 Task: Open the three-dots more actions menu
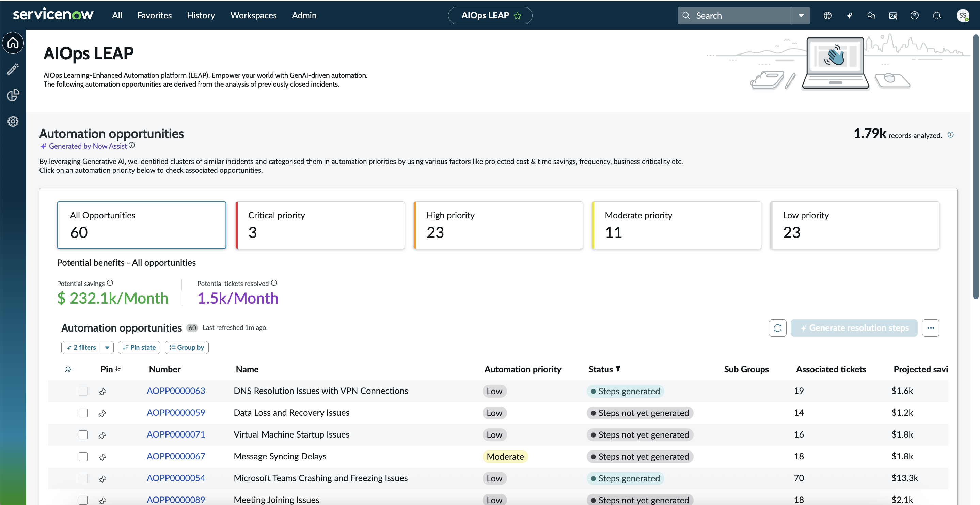pos(931,328)
